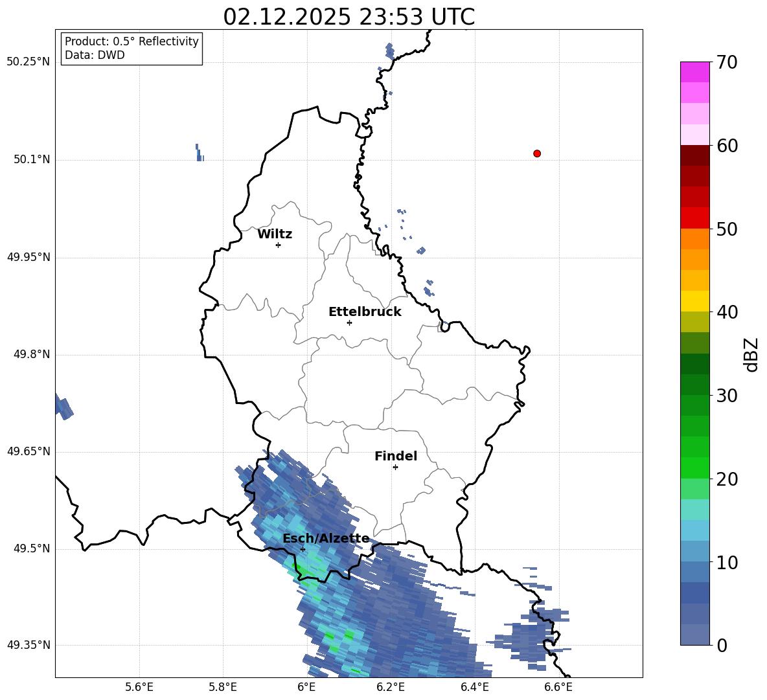767x700 pixels.
Task: Click the radar echo at the map's left edge
Action: point(63,407)
